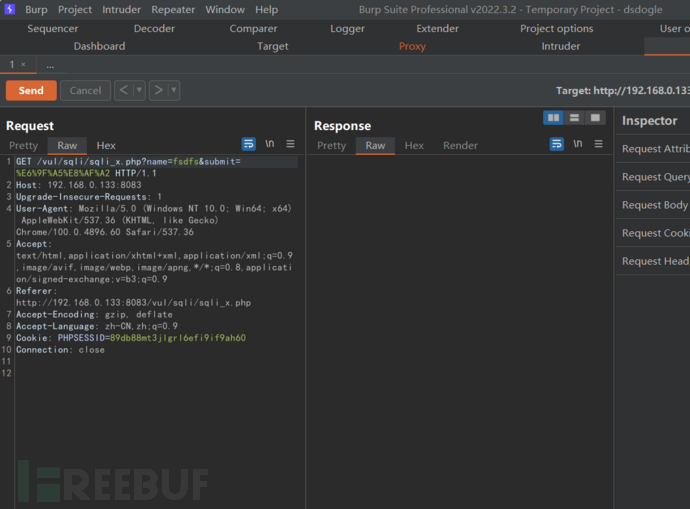
Task: Open new Repeater tab via ellipsis
Action: pyautogui.click(x=50, y=66)
